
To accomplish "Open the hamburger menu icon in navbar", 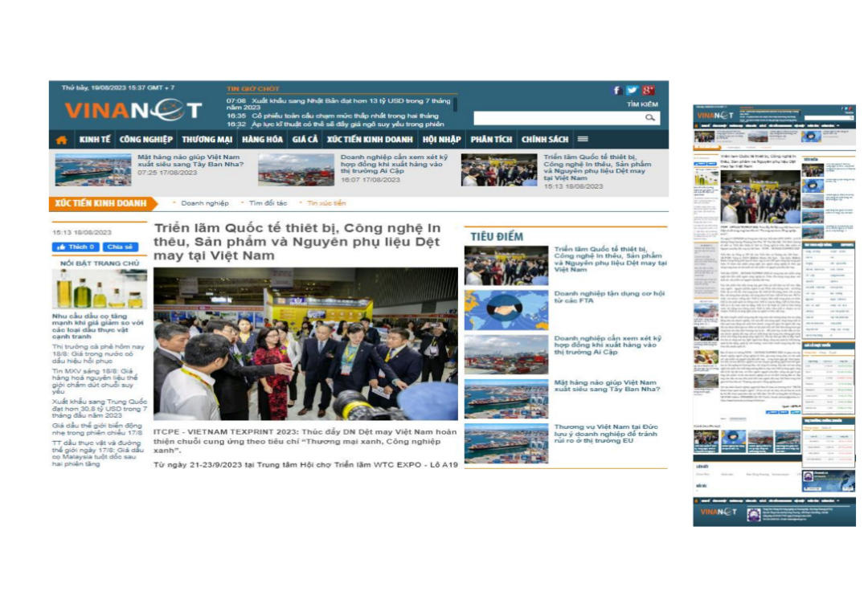I will (583, 140).
